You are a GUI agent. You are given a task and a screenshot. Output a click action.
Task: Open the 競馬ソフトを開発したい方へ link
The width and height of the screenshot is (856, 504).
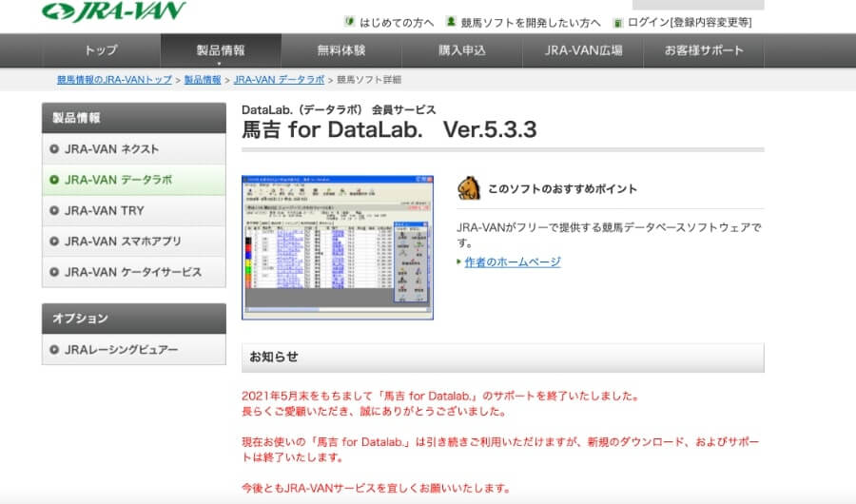click(531, 23)
